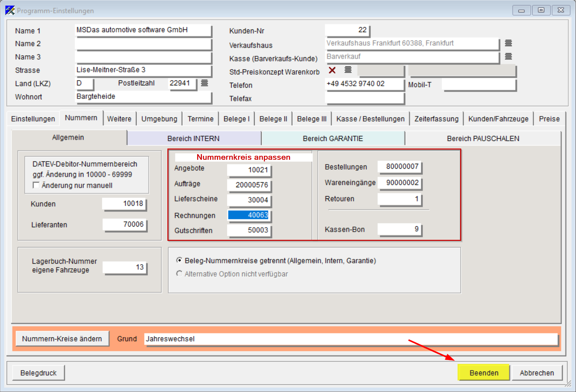Edit the Telefon number field
The width and height of the screenshot is (576, 392).
tap(365, 84)
